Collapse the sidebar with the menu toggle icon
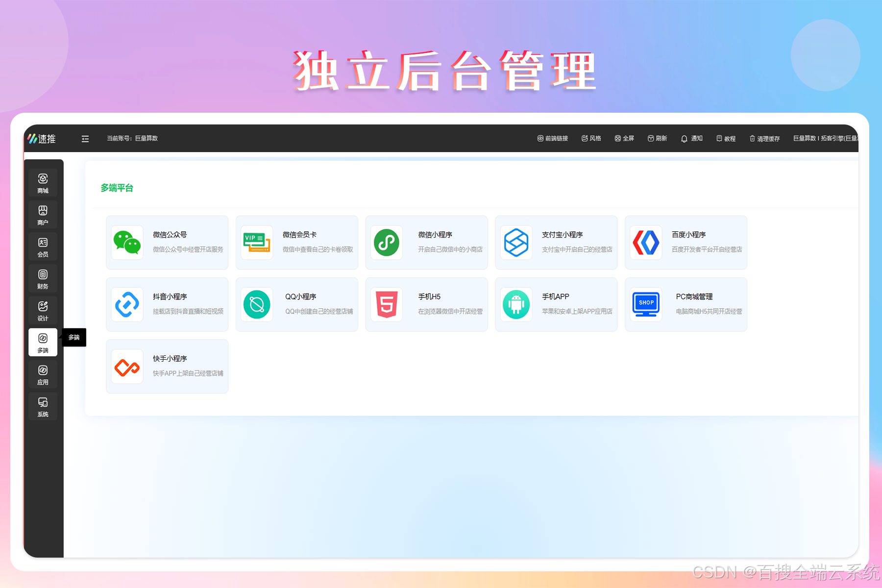The image size is (882, 588). tap(85, 139)
